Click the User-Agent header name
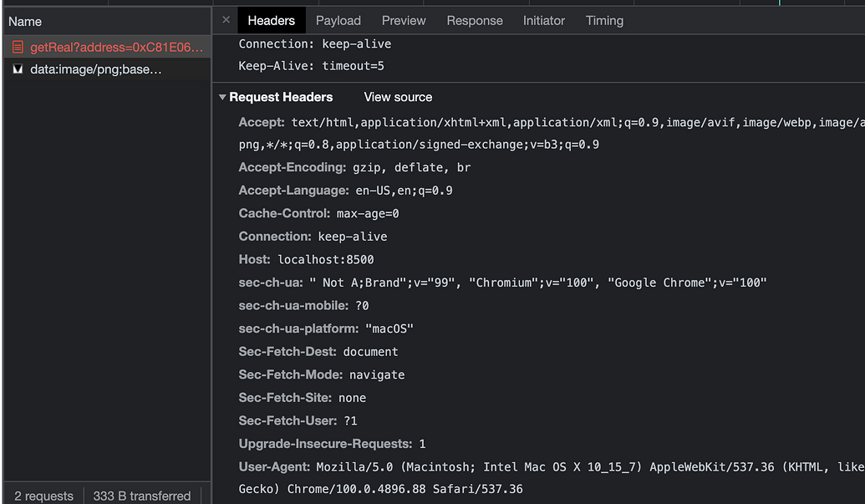 (275, 466)
